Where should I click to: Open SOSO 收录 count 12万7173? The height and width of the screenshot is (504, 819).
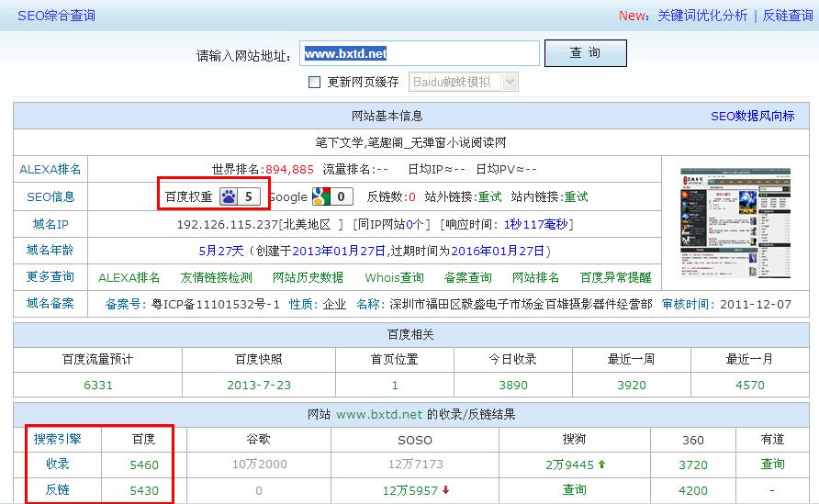pyautogui.click(x=416, y=465)
